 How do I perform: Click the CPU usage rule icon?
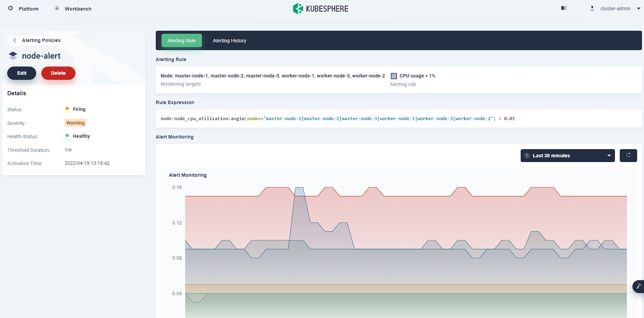coord(394,76)
